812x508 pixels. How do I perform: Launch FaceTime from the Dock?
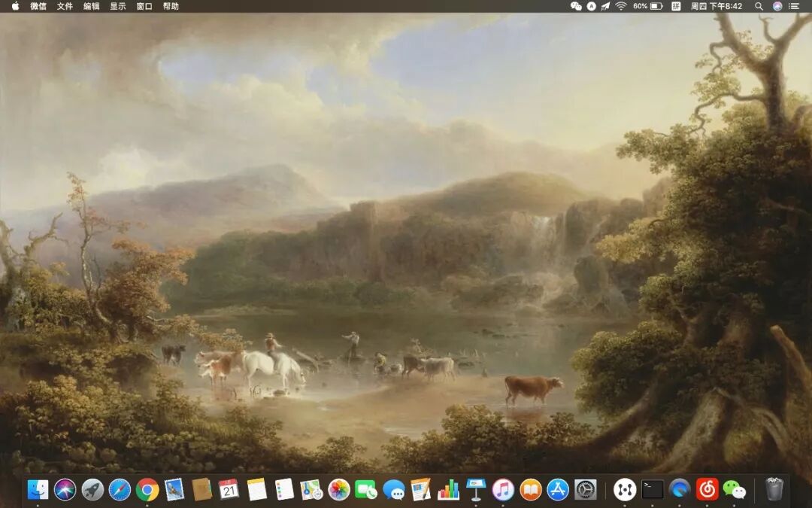coord(366,490)
